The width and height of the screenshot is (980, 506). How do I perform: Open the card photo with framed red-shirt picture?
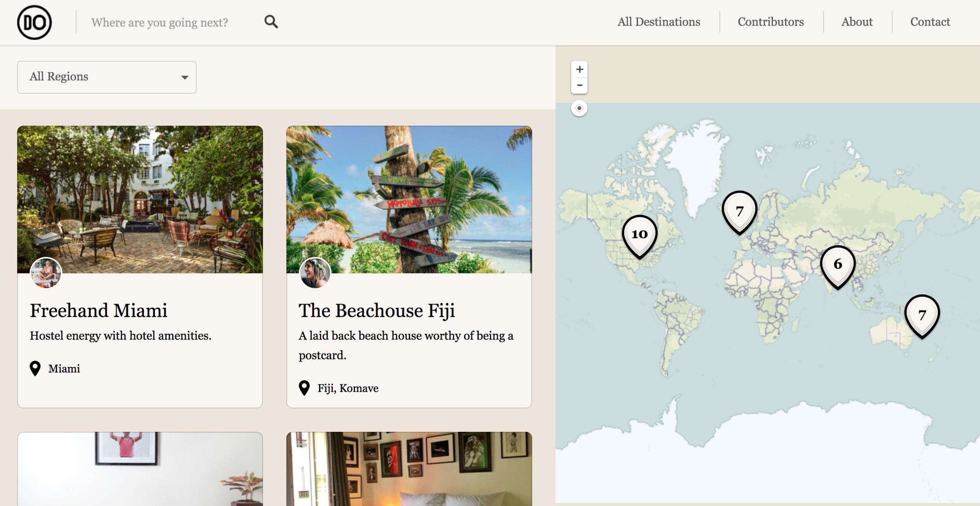[x=140, y=469]
